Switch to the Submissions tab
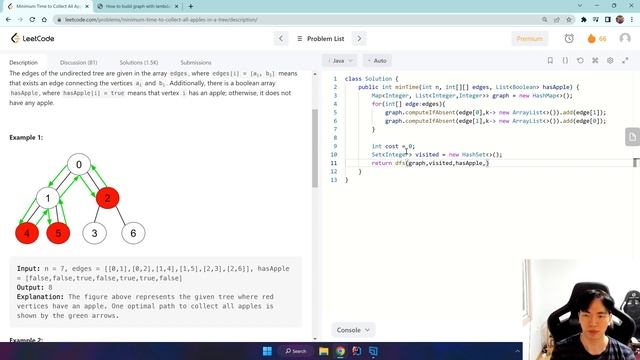Screen dimensions: 640x360 [x=196, y=62]
